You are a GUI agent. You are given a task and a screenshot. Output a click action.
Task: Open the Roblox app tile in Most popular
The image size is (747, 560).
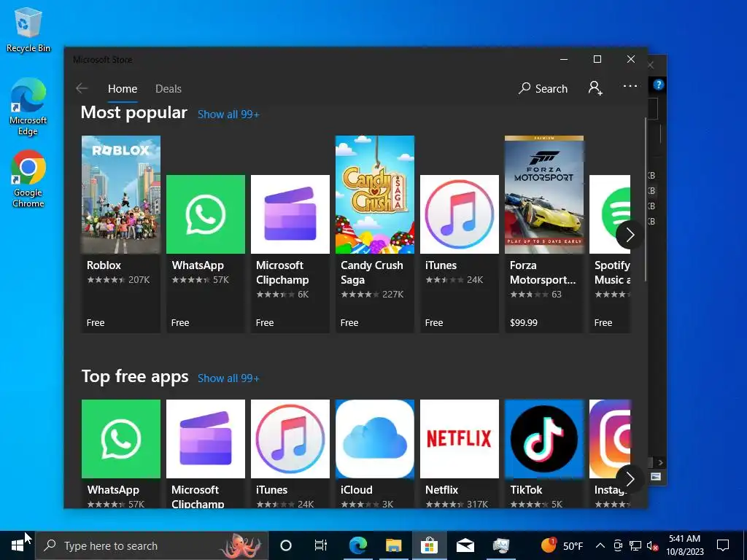click(121, 234)
